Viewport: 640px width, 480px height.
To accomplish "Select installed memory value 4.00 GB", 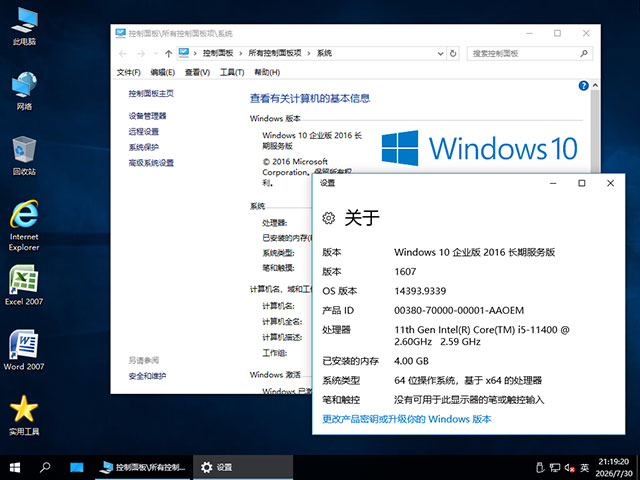I will pyautogui.click(x=411, y=361).
